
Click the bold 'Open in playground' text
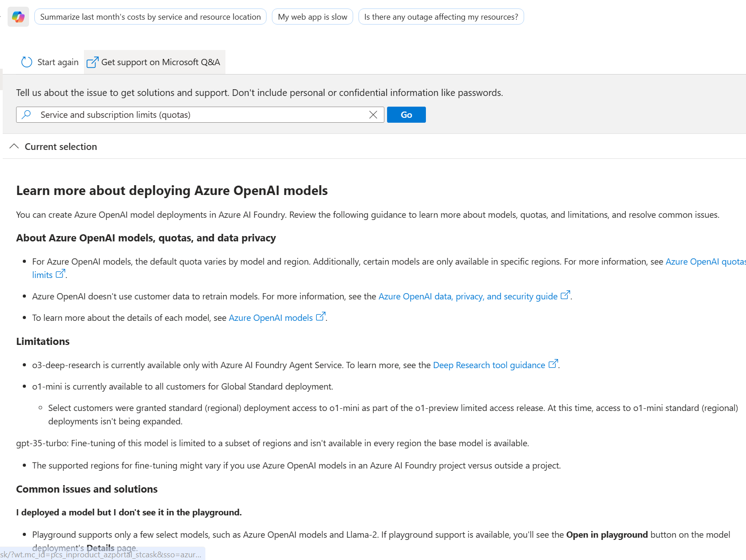(x=607, y=535)
